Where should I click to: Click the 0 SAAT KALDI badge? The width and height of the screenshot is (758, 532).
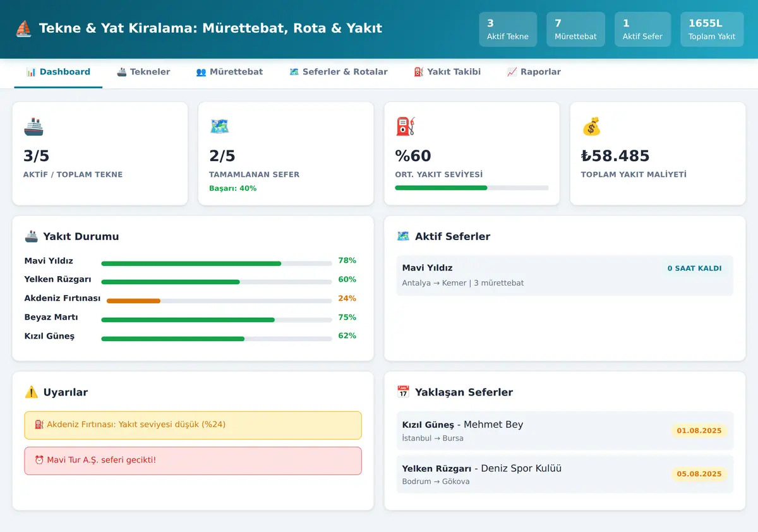(x=694, y=269)
